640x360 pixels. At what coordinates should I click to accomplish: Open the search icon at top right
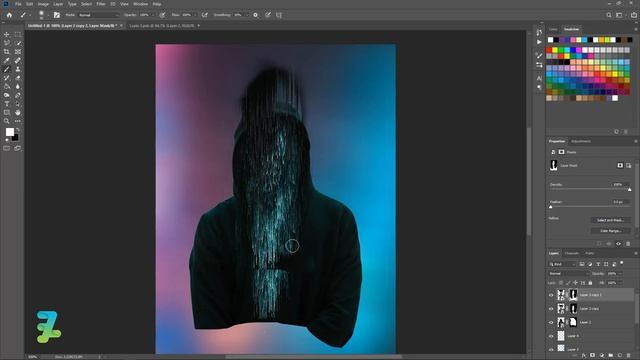[609, 15]
